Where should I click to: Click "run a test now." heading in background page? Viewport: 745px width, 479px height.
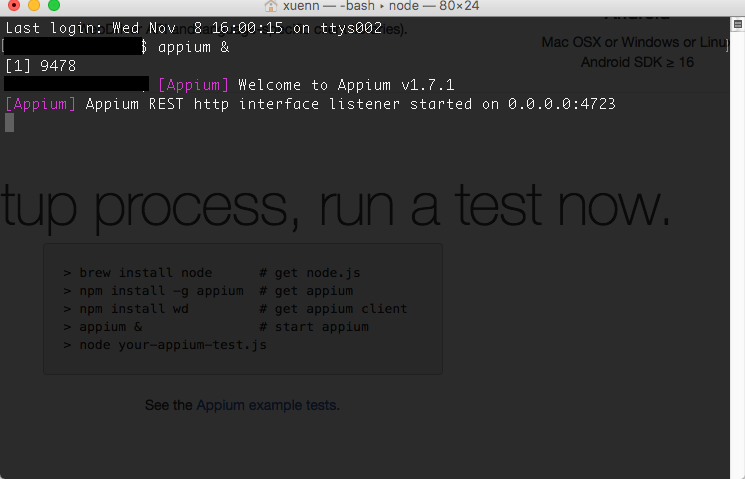(x=494, y=206)
